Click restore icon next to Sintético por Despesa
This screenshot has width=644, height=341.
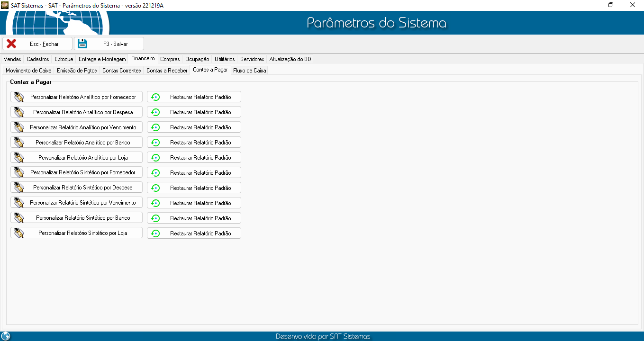(x=155, y=188)
